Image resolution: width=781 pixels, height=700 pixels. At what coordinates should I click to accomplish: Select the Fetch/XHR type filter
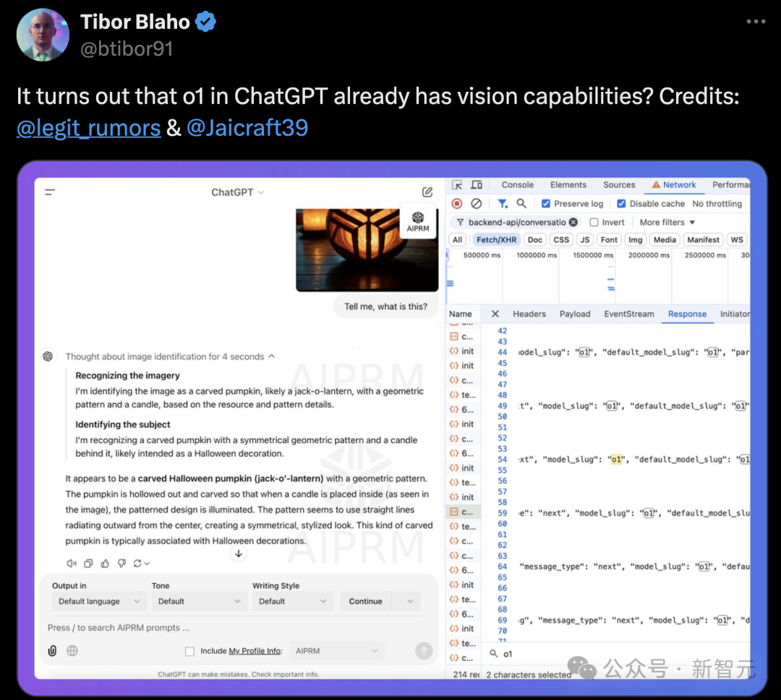[x=496, y=239]
